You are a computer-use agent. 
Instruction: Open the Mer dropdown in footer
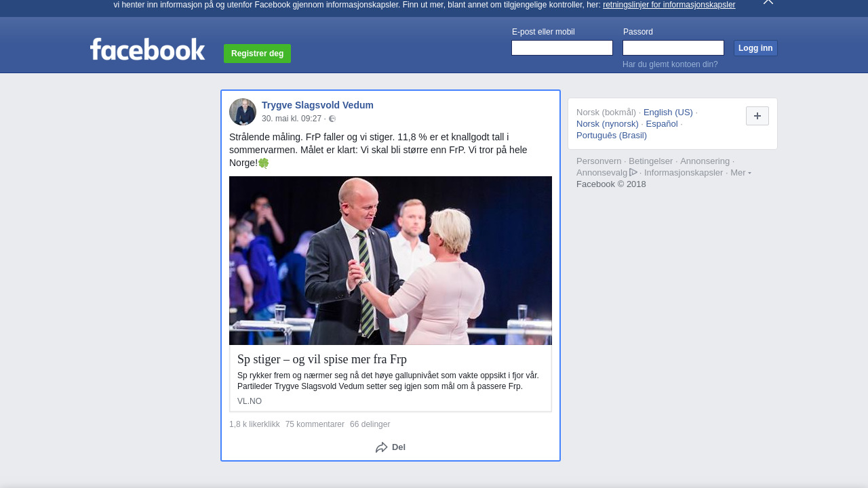click(741, 173)
